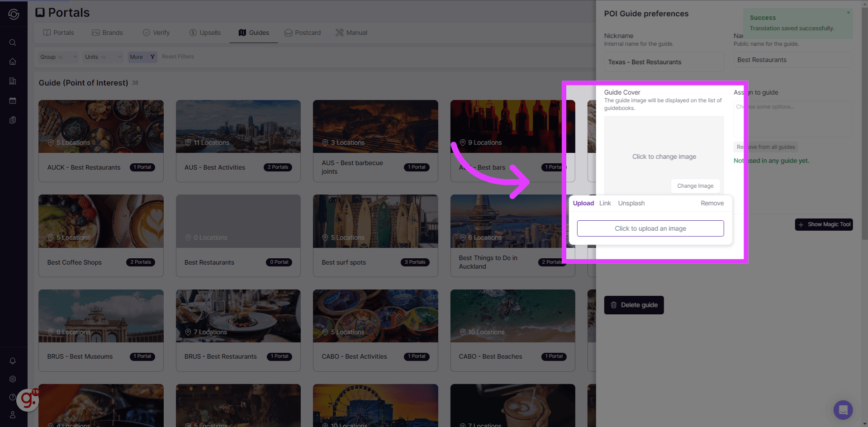The image size is (868, 427).
Task: Click the Guidey logo at the top
Action: (x=13, y=14)
